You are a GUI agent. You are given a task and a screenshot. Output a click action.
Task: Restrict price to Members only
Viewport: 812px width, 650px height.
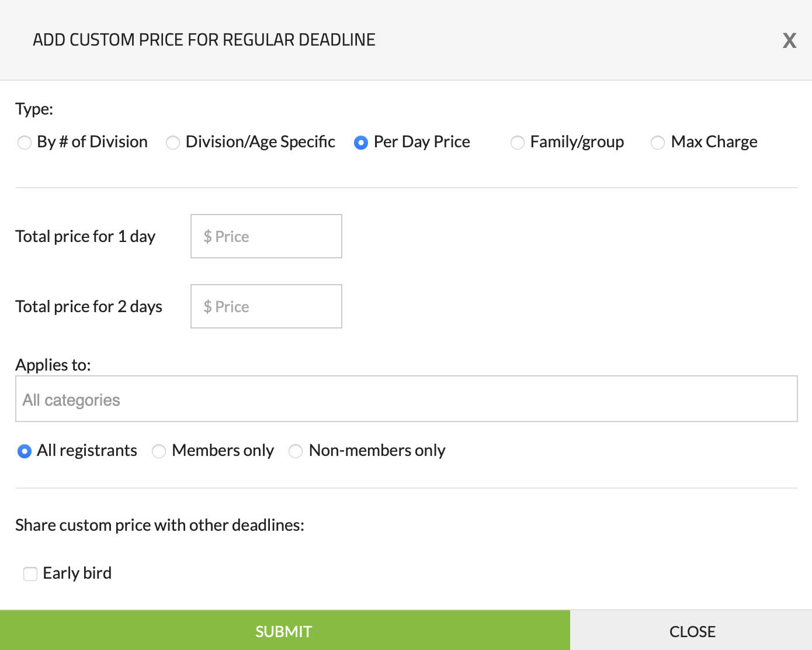point(159,451)
